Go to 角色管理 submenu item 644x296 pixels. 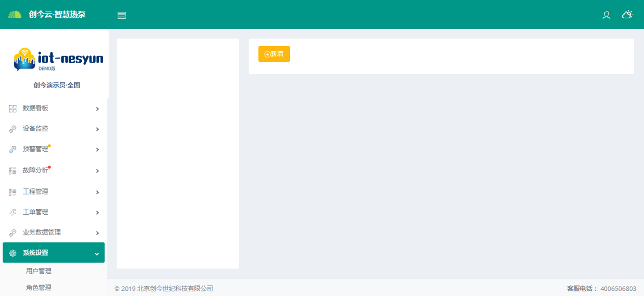tap(39, 288)
